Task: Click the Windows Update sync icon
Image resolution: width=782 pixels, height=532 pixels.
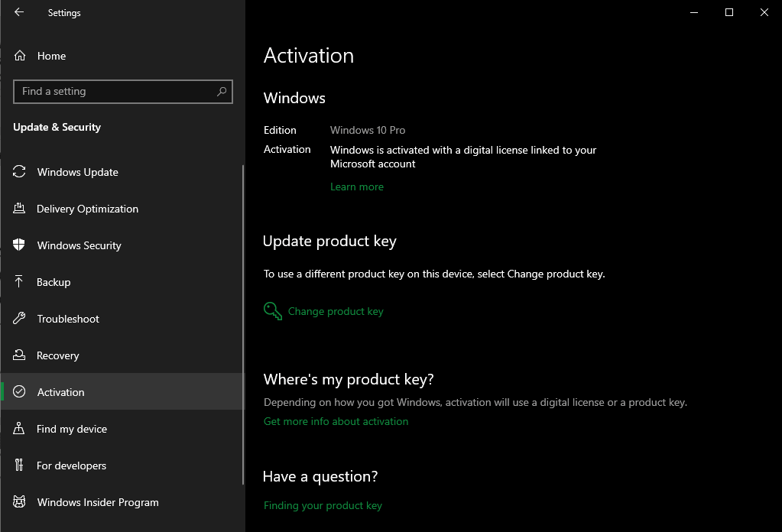Action: (19, 171)
